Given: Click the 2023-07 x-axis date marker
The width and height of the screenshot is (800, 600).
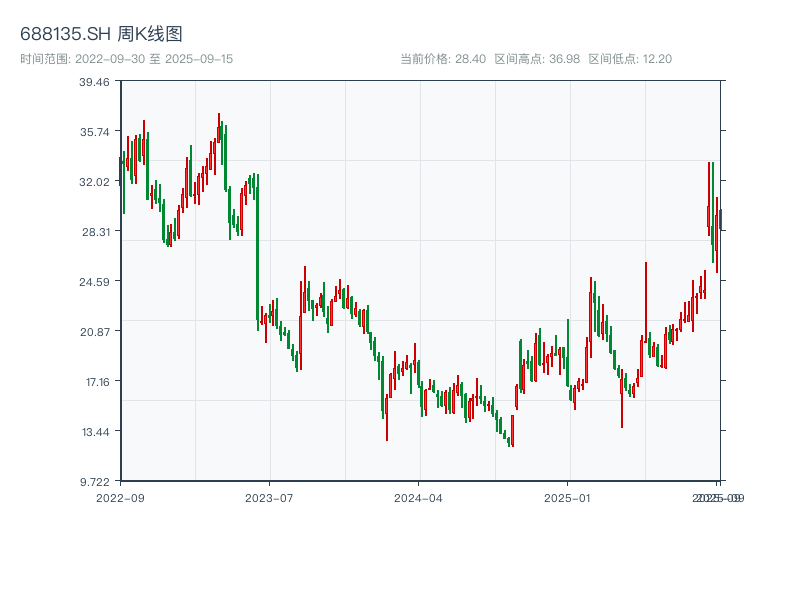Looking at the screenshot, I should 269,497.
